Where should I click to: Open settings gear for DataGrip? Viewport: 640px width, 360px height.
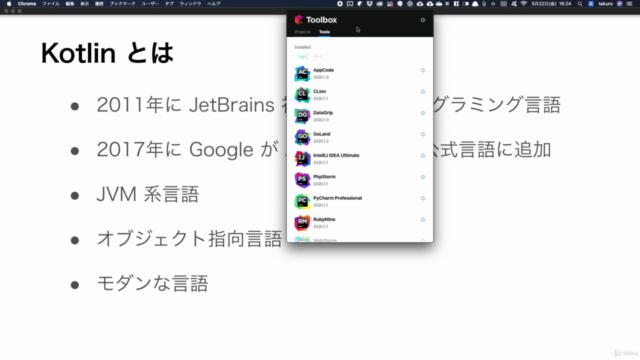coord(423,113)
